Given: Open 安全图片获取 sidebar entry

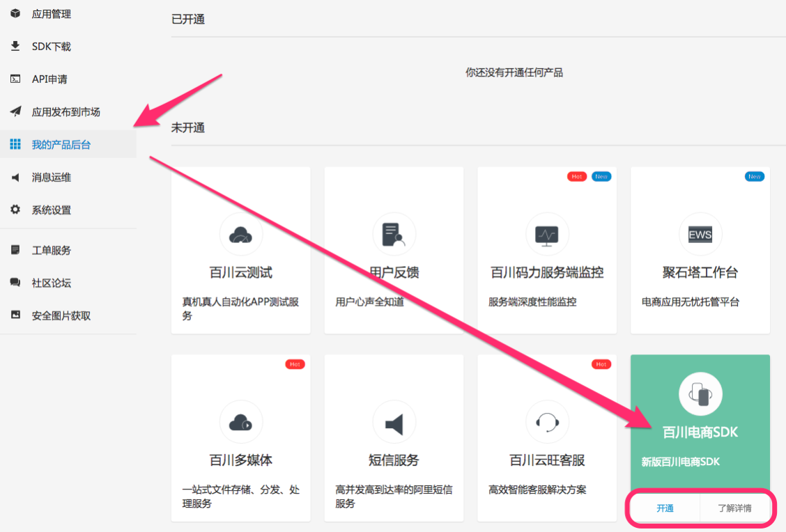Looking at the screenshot, I should pyautogui.click(x=61, y=315).
